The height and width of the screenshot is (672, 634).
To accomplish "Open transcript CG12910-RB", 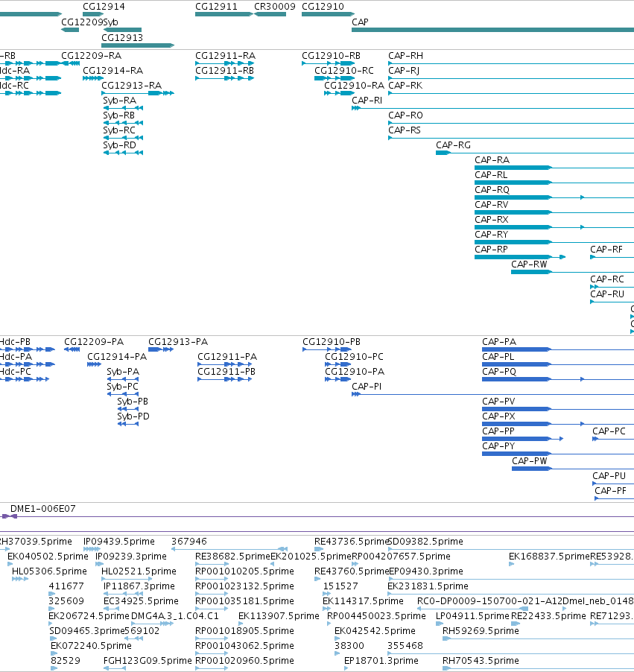I will (331, 56).
